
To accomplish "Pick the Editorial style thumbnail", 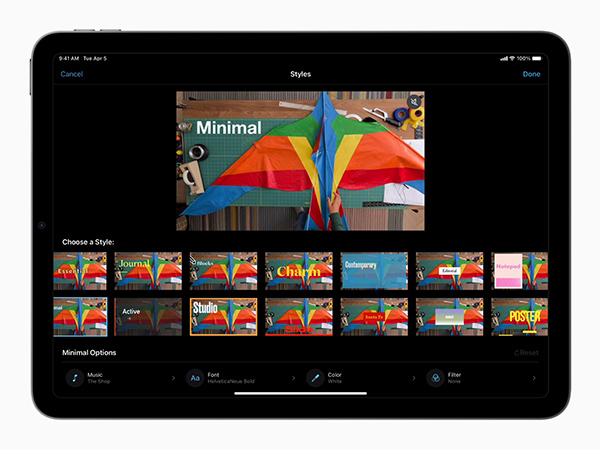I will coord(450,271).
